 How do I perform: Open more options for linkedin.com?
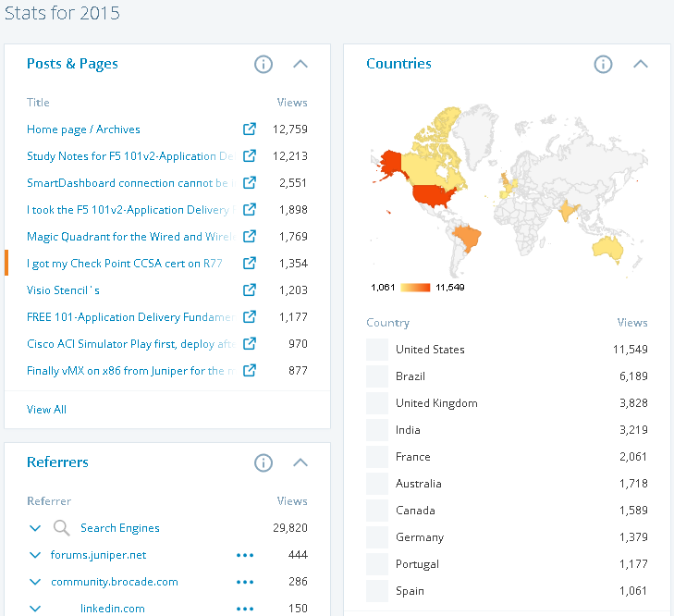tap(245, 609)
